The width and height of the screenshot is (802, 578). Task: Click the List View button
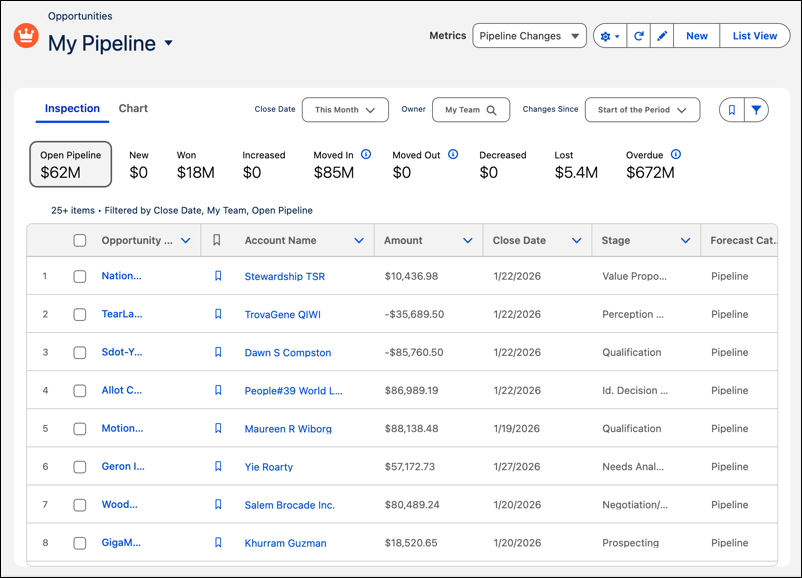coord(754,36)
